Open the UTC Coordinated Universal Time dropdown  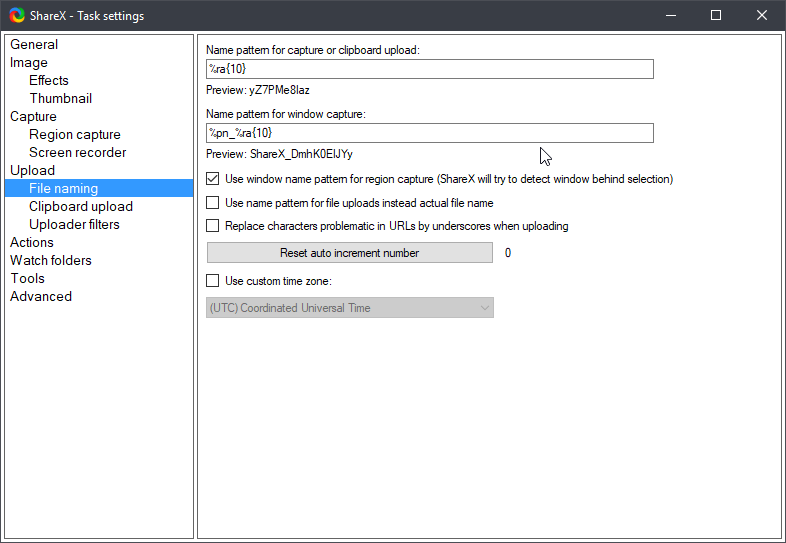(x=350, y=308)
